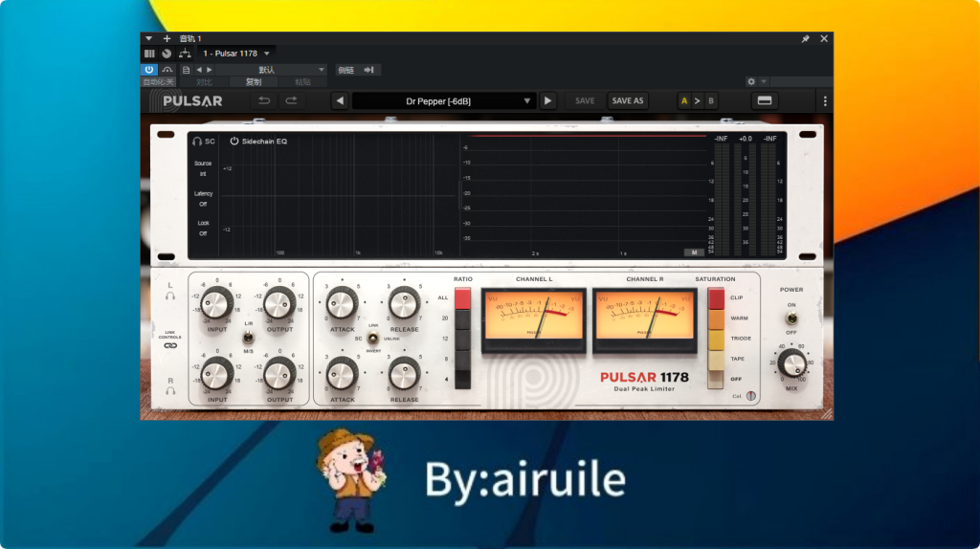Open the routing tree icon

185,54
